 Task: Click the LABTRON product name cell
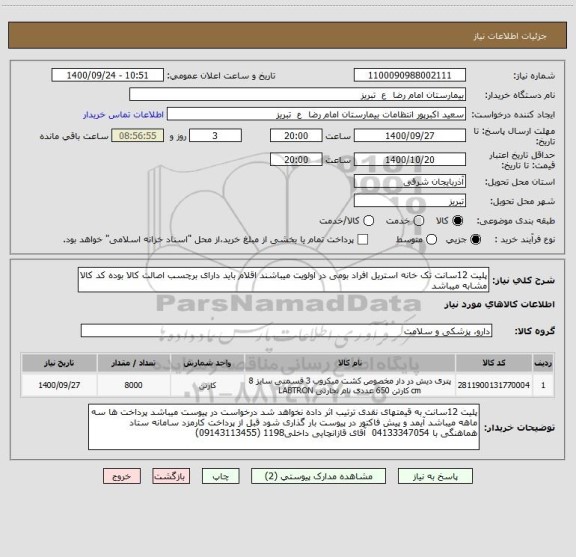click(350, 385)
